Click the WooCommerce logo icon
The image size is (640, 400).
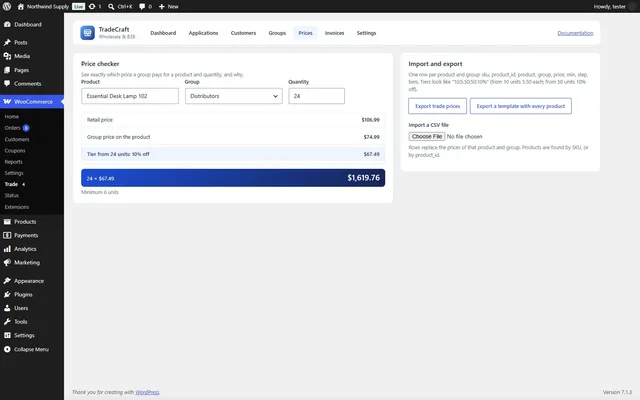click(7, 102)
